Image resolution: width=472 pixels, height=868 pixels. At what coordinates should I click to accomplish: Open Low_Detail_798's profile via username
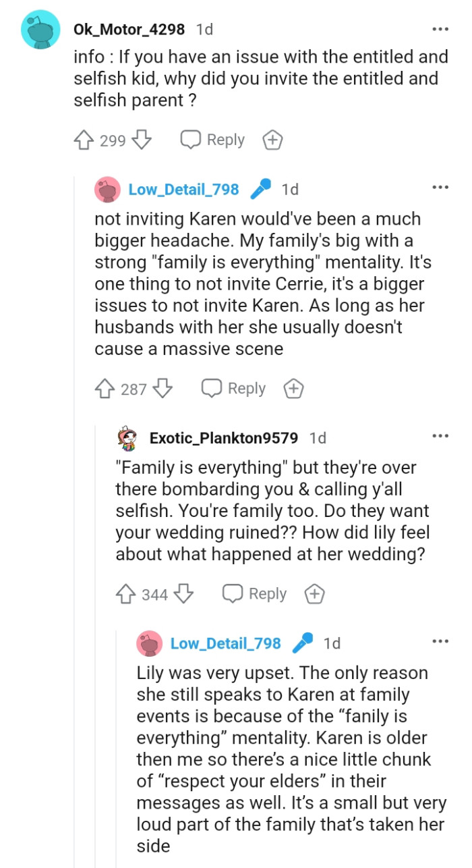(x=182, y=190)
